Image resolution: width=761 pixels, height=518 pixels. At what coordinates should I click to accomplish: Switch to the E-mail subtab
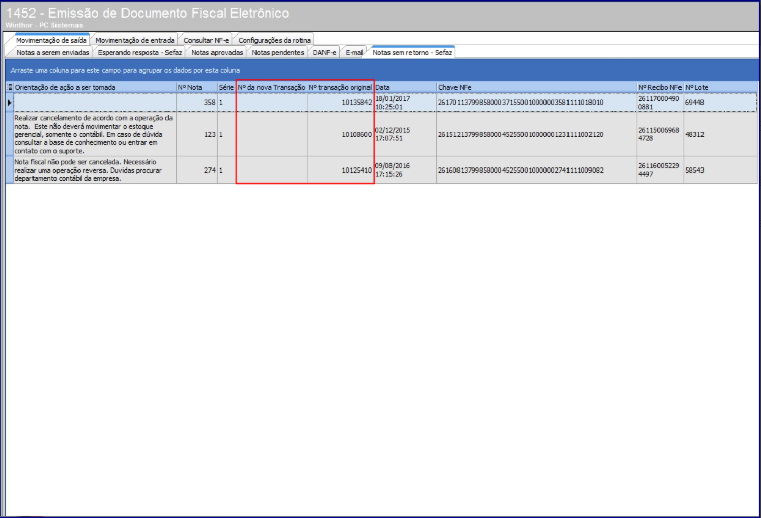(x=354, y=52)
